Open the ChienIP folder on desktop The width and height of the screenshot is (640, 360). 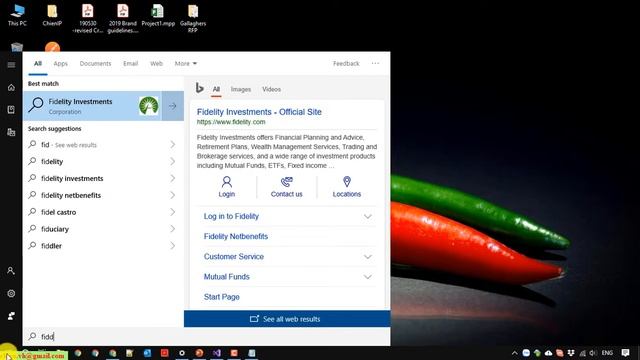52,16
